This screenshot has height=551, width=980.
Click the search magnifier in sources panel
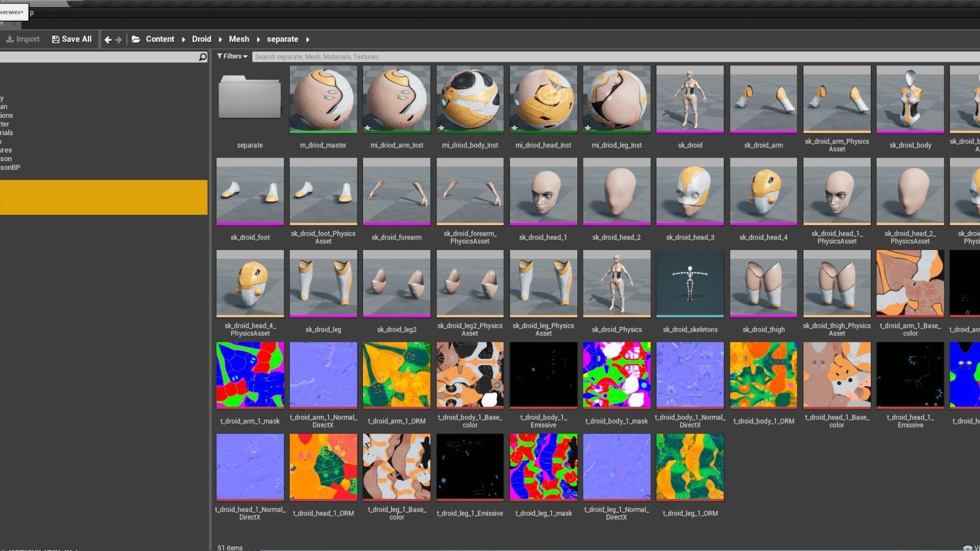tap(203, 57)
